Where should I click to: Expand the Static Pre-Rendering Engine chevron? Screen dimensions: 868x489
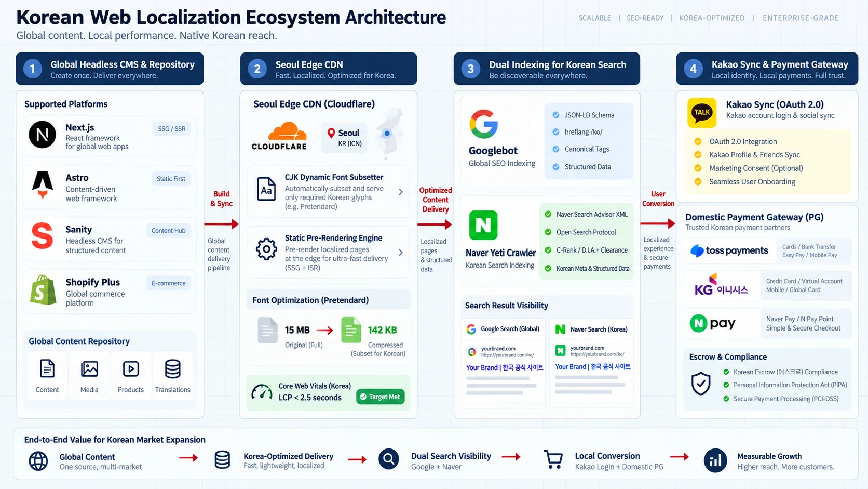tap(401, 253)
